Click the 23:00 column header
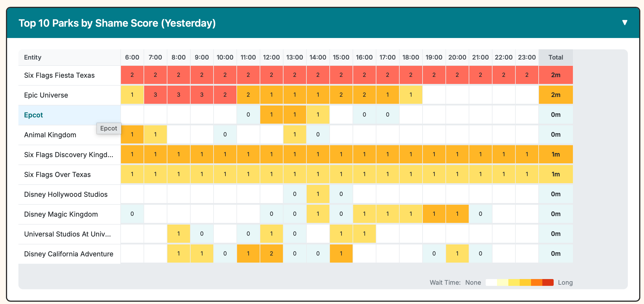The width and height of the screenshot is (644, 304). [527, 57]
